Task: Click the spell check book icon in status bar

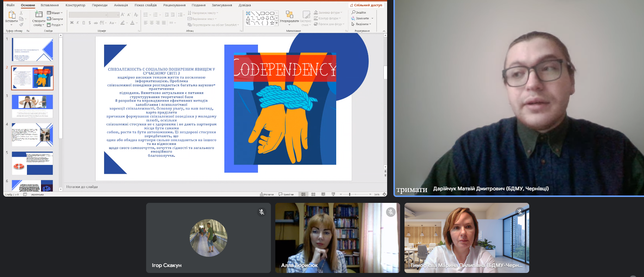Action: (x=25, y=194)
